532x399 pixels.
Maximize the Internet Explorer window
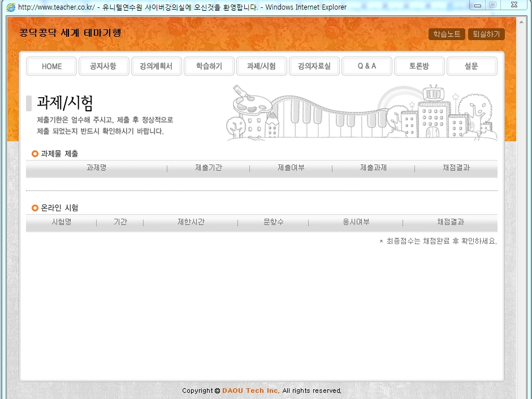[x=493, y=5]
